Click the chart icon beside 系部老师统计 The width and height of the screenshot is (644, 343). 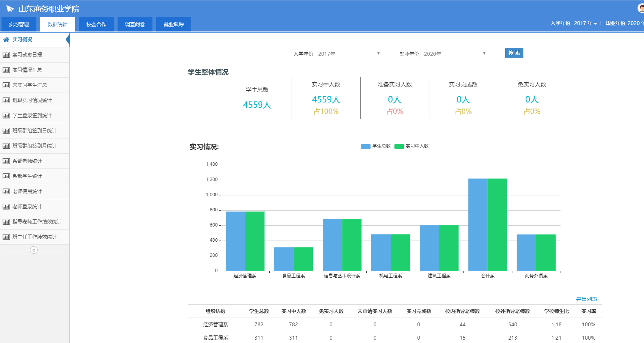pos(6,161)
